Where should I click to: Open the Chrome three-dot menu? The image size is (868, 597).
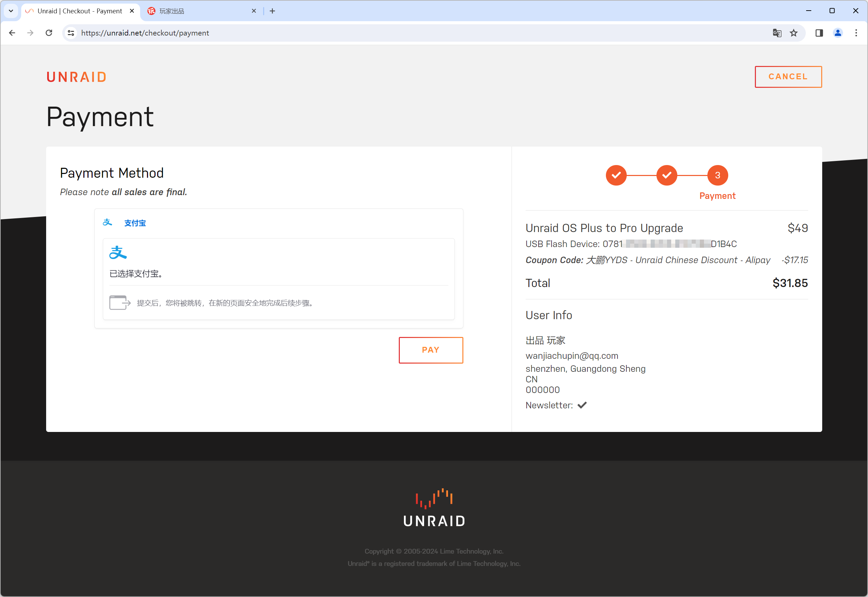(856, 33)
